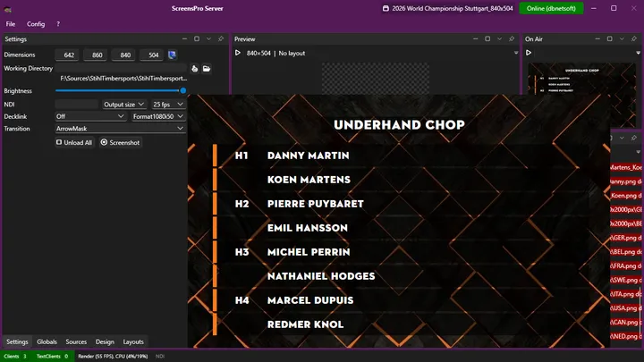644x362 pixels.
Task: Click the working directory path F:\Sources\StihlTimbersports
Action: [x=123, y=79]
